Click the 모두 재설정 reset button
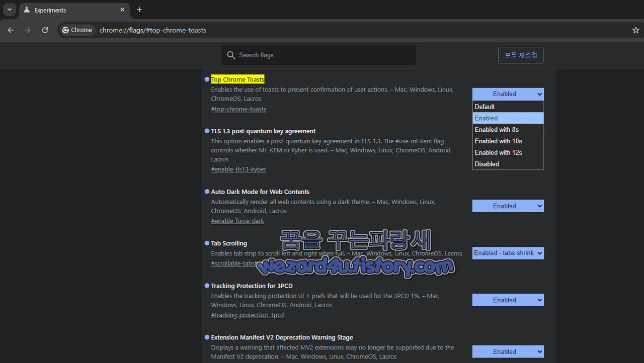644x363 pixels. click(x=521, y=55)
